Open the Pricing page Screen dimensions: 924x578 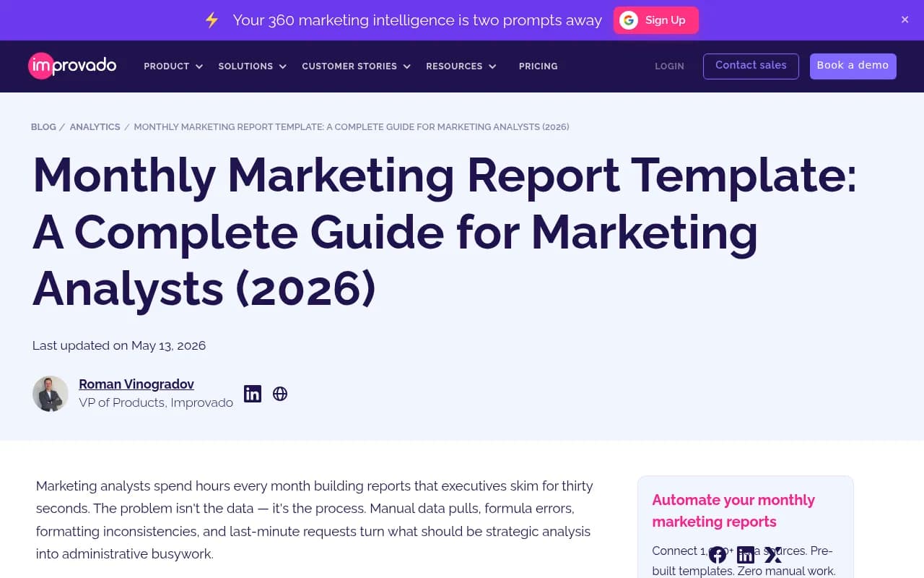tap(539, 66)
